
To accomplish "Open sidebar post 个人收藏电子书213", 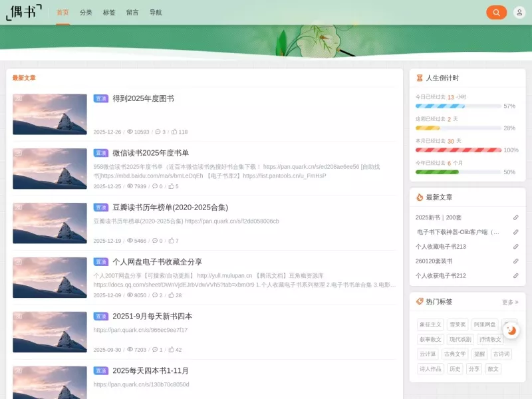I will click(x=441, y=247).
